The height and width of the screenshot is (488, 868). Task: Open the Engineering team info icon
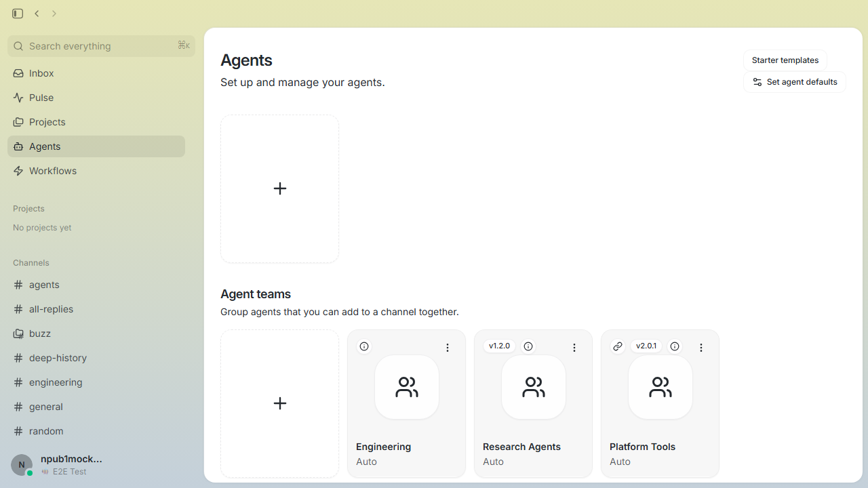pos(364,346)
